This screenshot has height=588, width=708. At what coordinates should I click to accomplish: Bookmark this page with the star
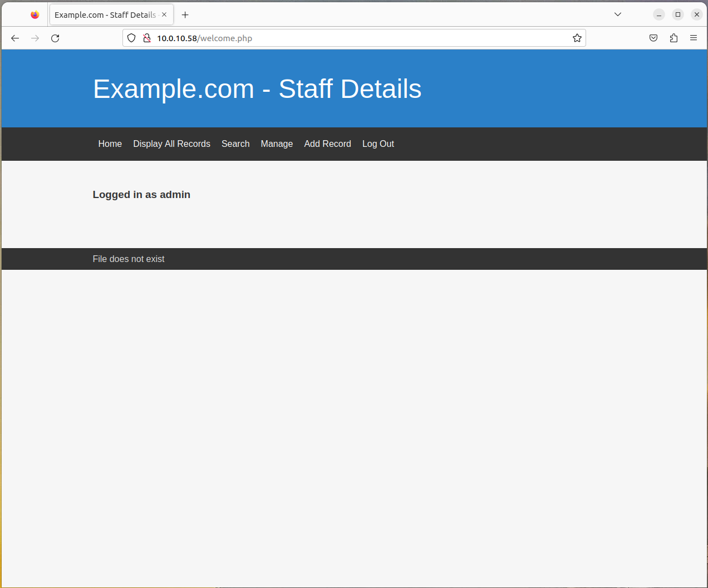tap(577, 38)
